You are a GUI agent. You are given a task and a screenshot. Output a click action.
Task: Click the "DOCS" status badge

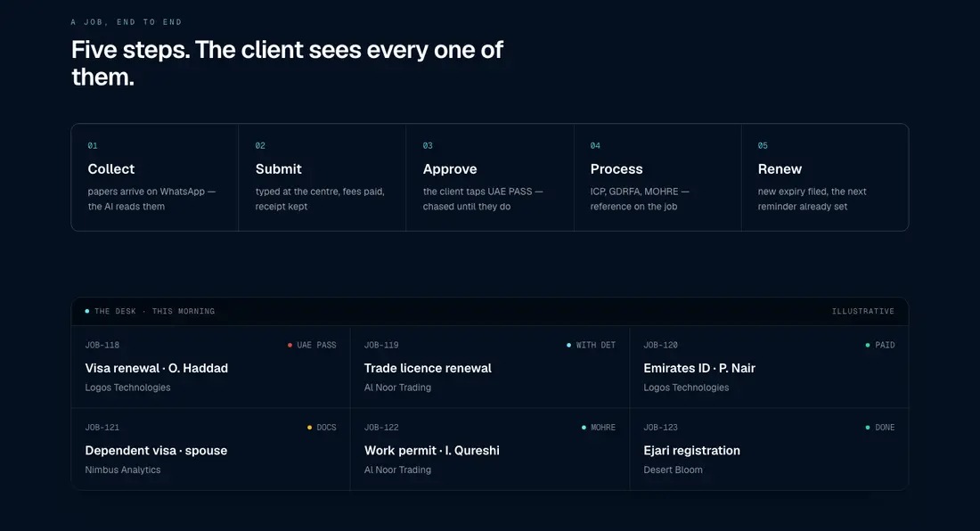(x=322, y=428)
